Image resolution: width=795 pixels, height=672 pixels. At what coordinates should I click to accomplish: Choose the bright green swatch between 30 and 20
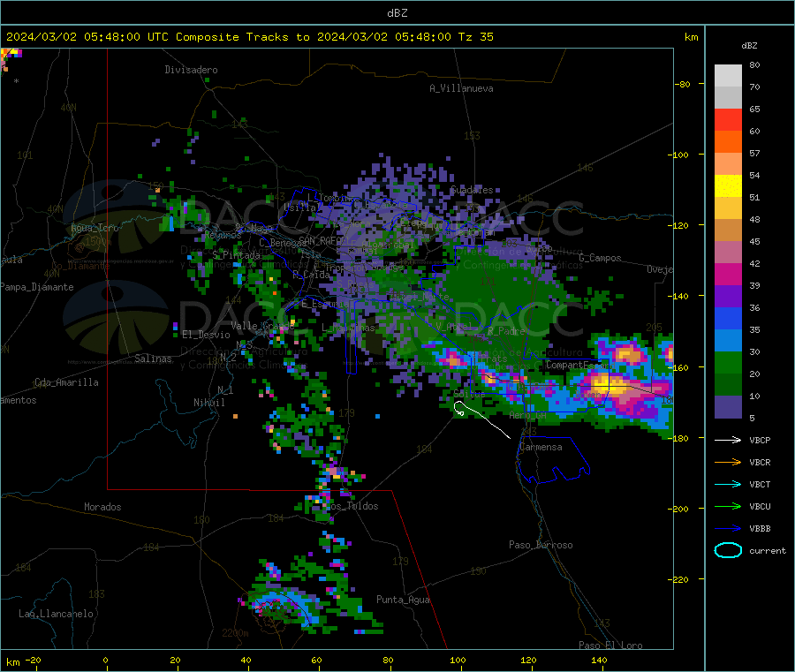click(728, 362)
